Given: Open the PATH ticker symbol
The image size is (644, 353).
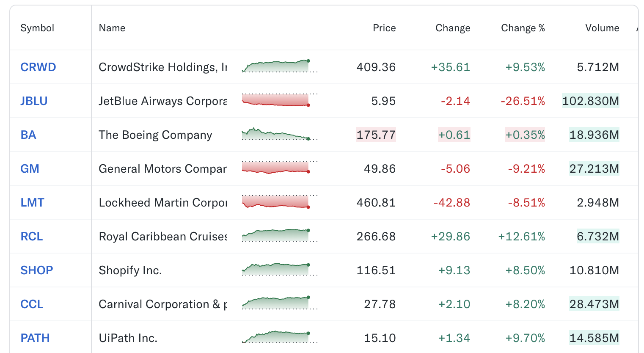Looking at the screenshot, I should 35,338.
